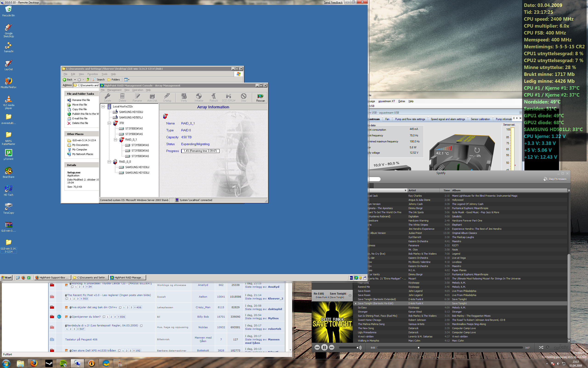
Task: Collapse the 3TB array tree node
Action: 109,123
